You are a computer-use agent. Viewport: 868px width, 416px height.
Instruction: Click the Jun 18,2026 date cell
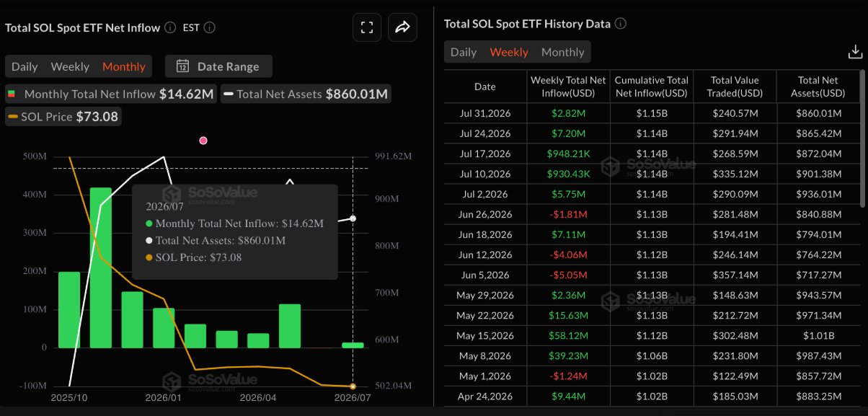[485, 234]
